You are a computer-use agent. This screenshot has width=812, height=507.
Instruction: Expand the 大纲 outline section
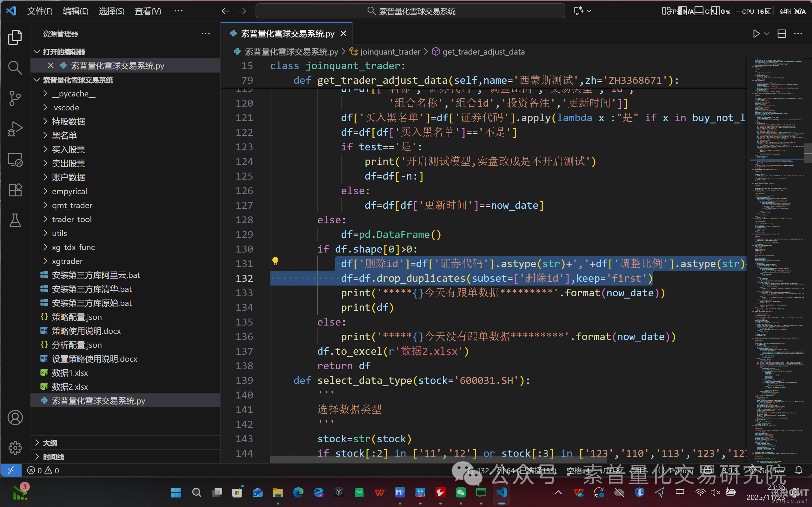(50, 443)
